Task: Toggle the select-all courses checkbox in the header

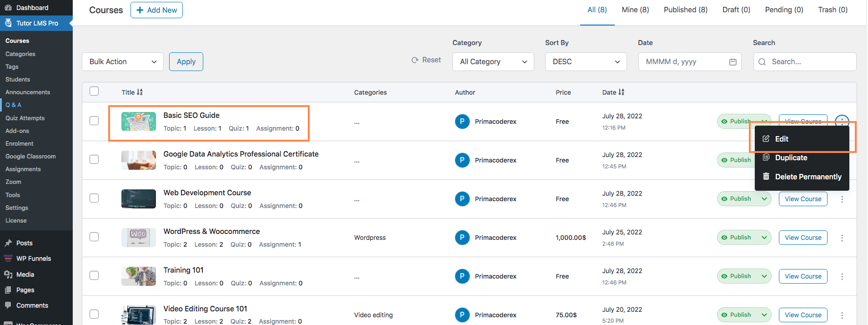Action: coord(94,91)
